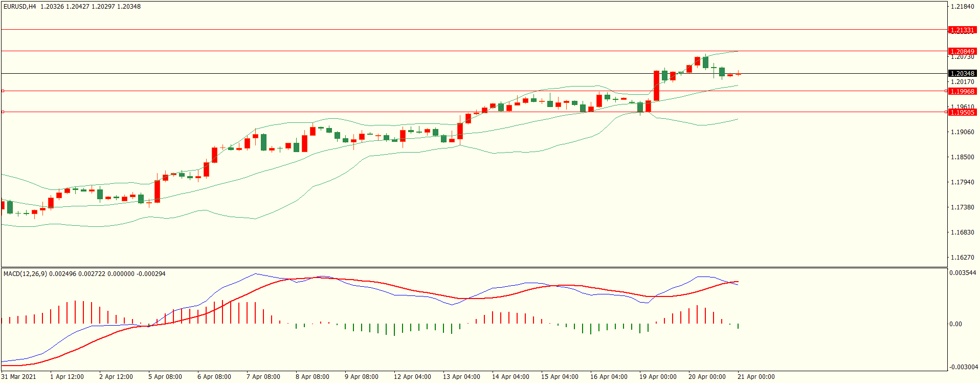This screenshot has width=980, height=383.
Task: Click the current price 1.20348 black label
Action: (962, 74)
